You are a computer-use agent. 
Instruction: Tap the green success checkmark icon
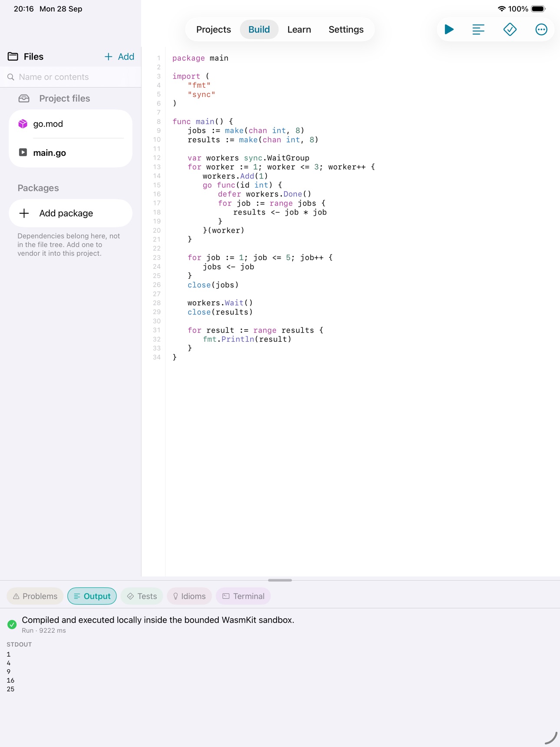coord(12,625)
